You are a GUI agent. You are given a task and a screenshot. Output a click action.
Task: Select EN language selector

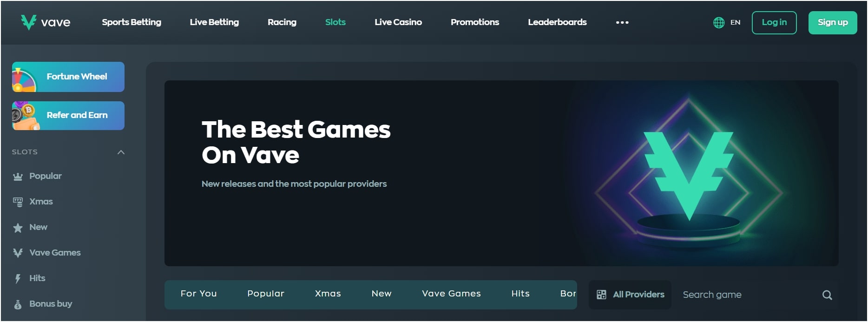pyautogui.click(x=735, y=22)
